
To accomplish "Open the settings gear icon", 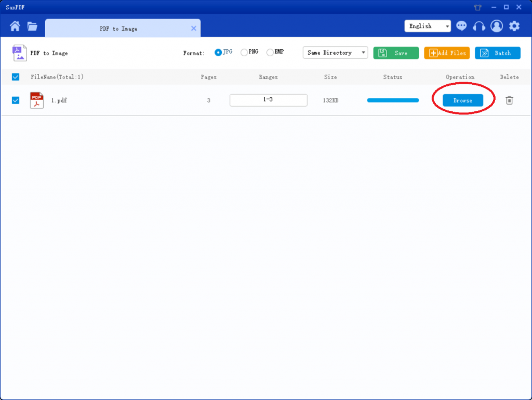I will click(514, 26).
